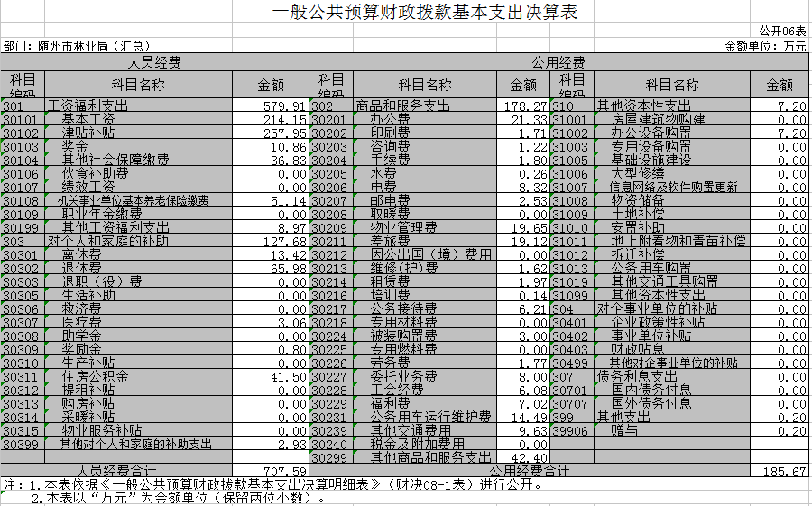Select the 信息网络及软件购置更新 cell
The width and height of the screenshot is (812, 506).
[x=674, y=187]
